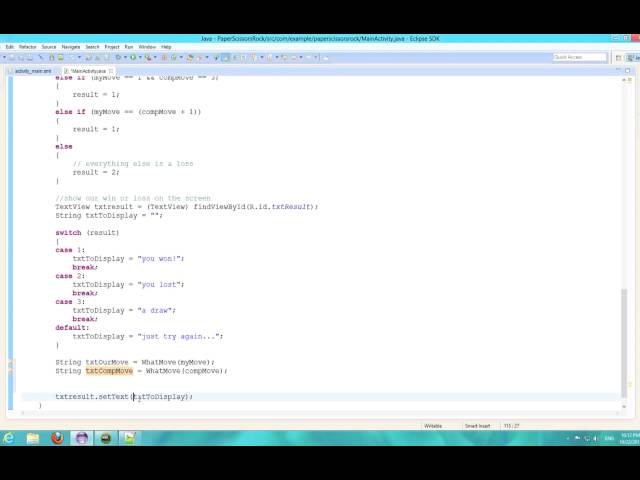The width and height of the screenshot is (640, 480).
Task: Click the Open Perspective icon
Action: (x=618, y=58)
